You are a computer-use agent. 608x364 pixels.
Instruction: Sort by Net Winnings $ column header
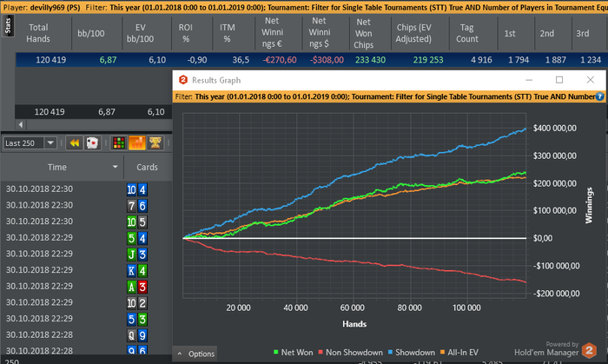click(x=319, y=32)
